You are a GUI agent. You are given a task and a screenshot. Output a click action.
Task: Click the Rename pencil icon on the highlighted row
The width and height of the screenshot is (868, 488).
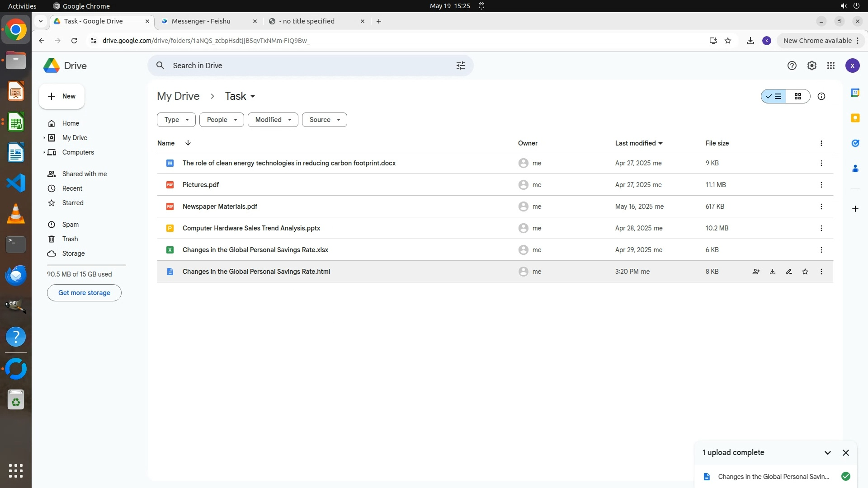coord(789,272)
